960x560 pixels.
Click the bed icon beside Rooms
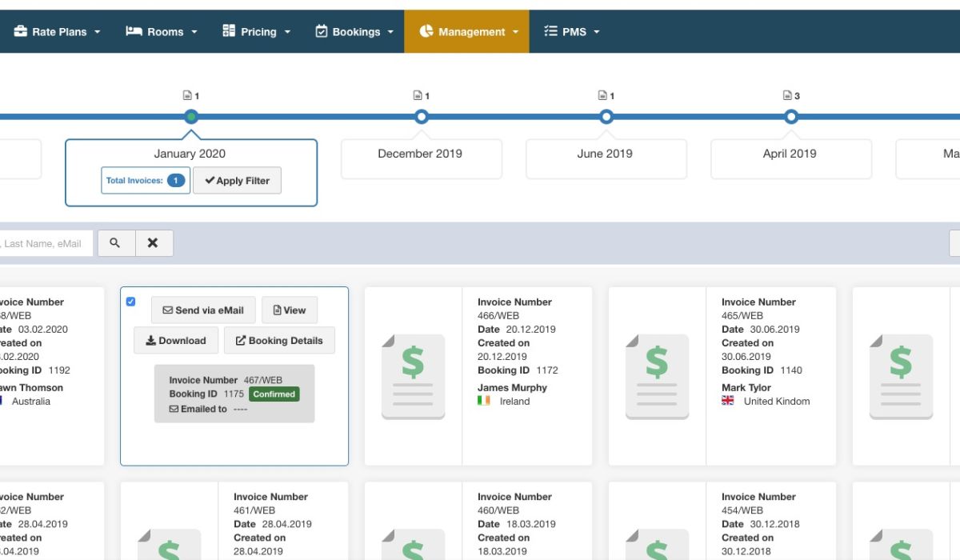(x=134, y=31)
